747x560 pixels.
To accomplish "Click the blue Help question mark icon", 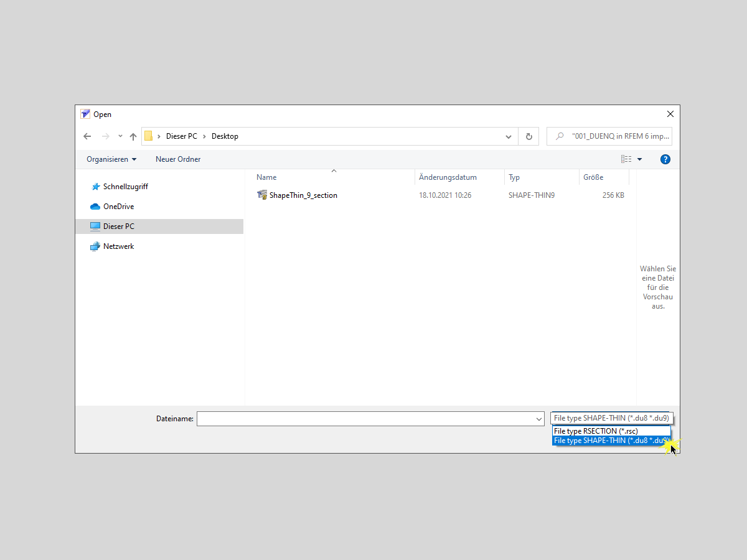I will pyautogui.click(x=665, y=159).
